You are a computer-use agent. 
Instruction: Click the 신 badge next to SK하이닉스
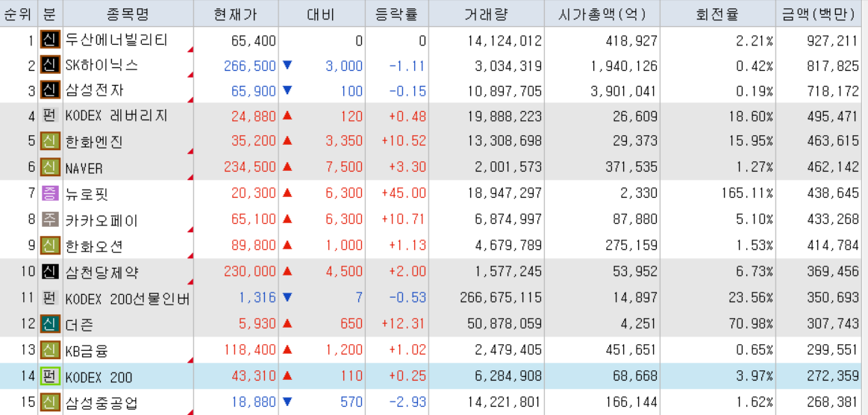tap(50, 66)
